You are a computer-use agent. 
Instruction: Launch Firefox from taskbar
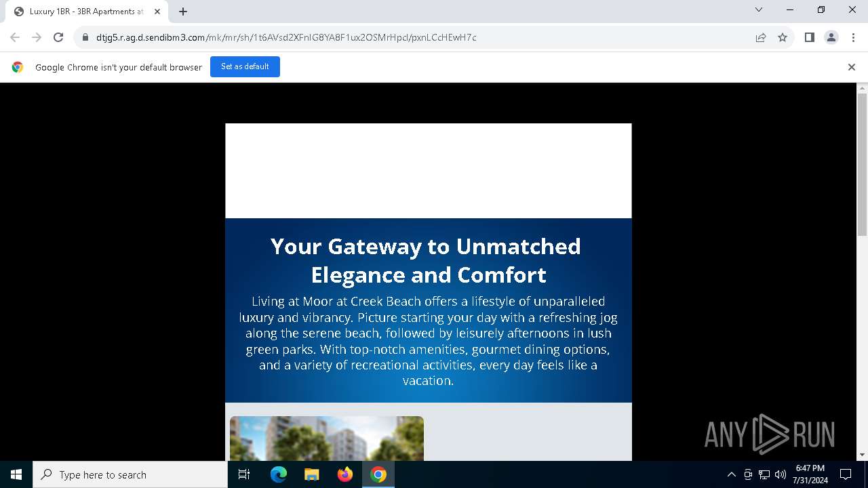344,474
